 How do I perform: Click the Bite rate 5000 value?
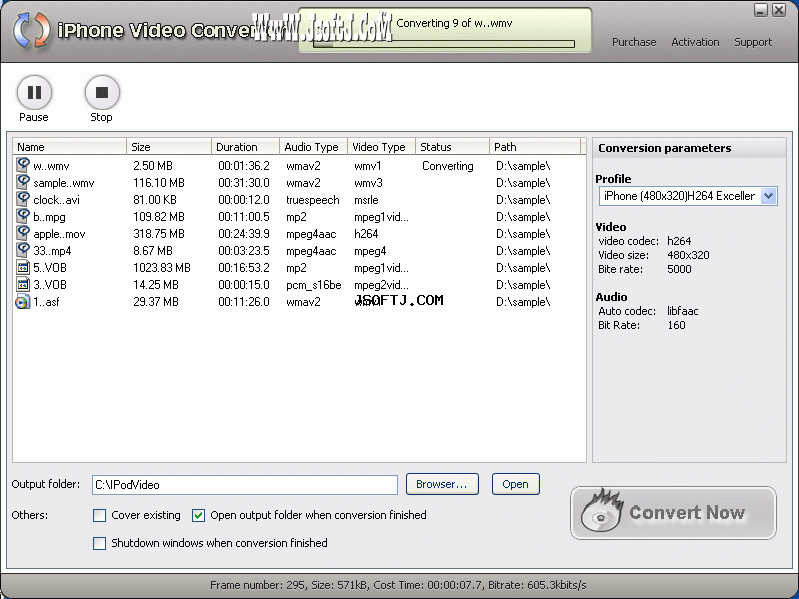click(x=679, y=269)
